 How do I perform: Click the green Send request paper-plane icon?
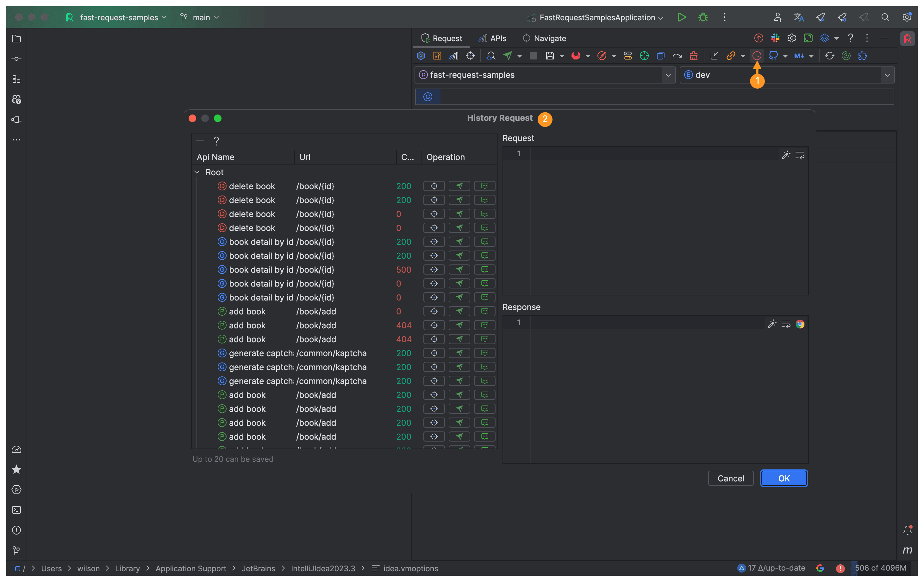tap(508, 56)
